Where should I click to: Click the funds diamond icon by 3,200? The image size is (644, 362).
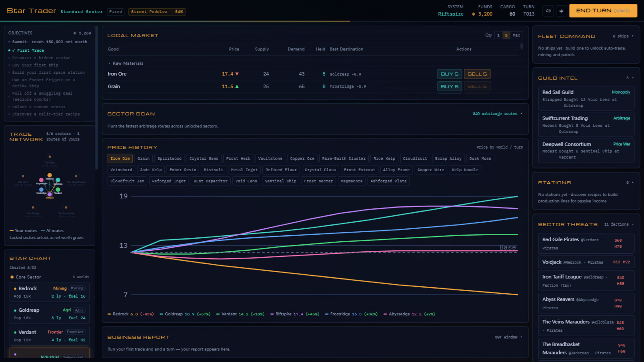click(474, 14)
